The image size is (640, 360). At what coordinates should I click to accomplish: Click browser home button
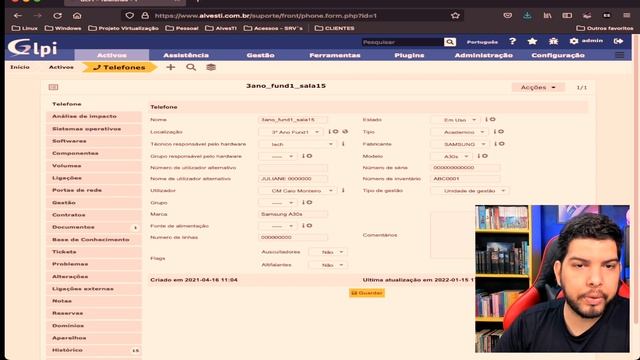click(77, 16)
